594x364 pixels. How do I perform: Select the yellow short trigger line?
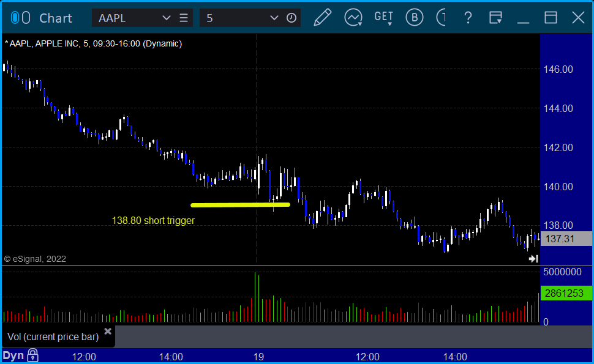pyautogui.click(x=240, y=205)
